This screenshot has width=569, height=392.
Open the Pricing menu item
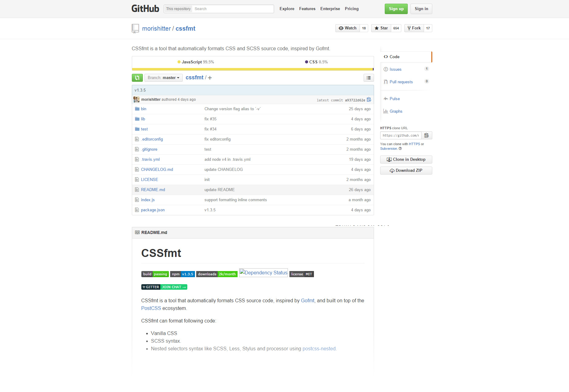(x=352, y=9)
